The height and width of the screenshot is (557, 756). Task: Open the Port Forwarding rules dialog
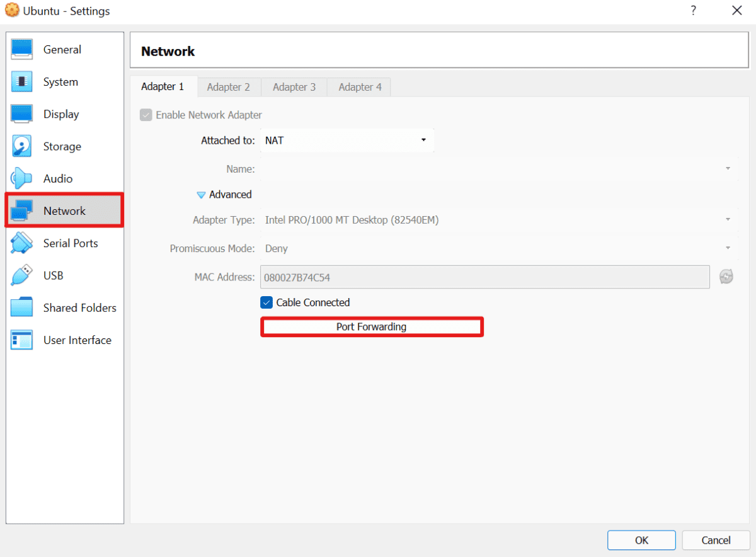pyautogui.click(x=372, y=326)
